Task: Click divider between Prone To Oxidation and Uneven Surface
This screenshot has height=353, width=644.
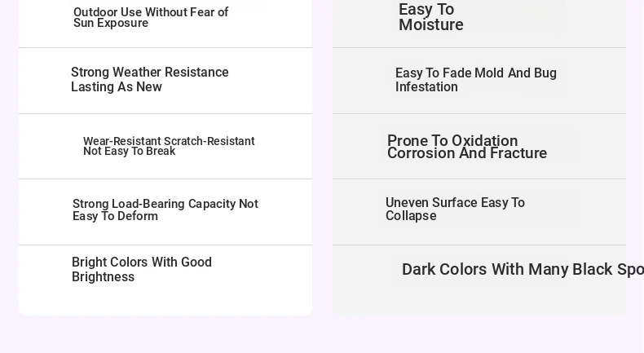Action: tap(479, 179)
